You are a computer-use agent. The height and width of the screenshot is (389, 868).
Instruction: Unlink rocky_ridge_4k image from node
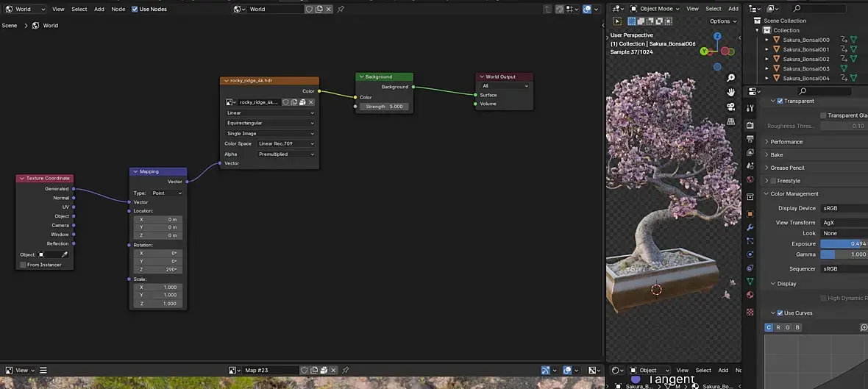[311, 102]
